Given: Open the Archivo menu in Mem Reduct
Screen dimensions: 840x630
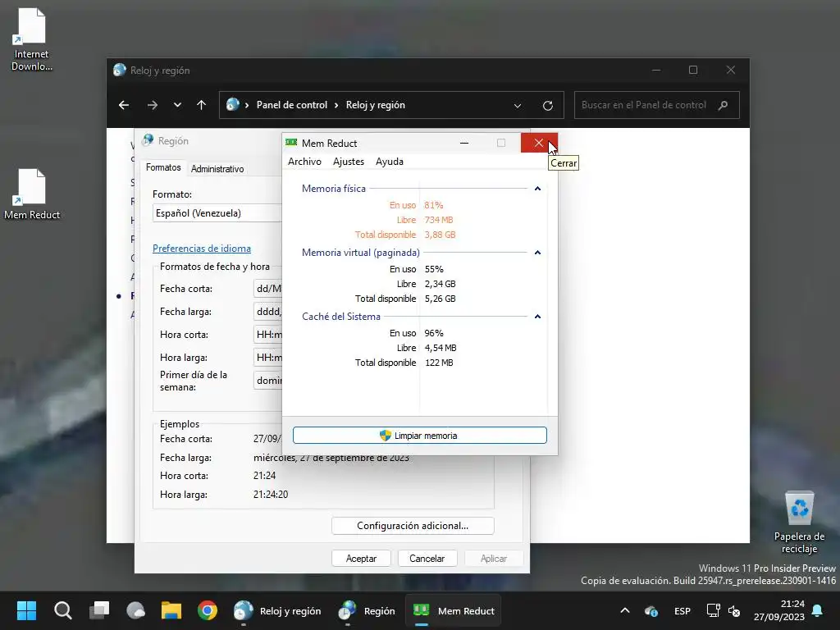Looking at the screenshot, I should (x=304, y=162).
